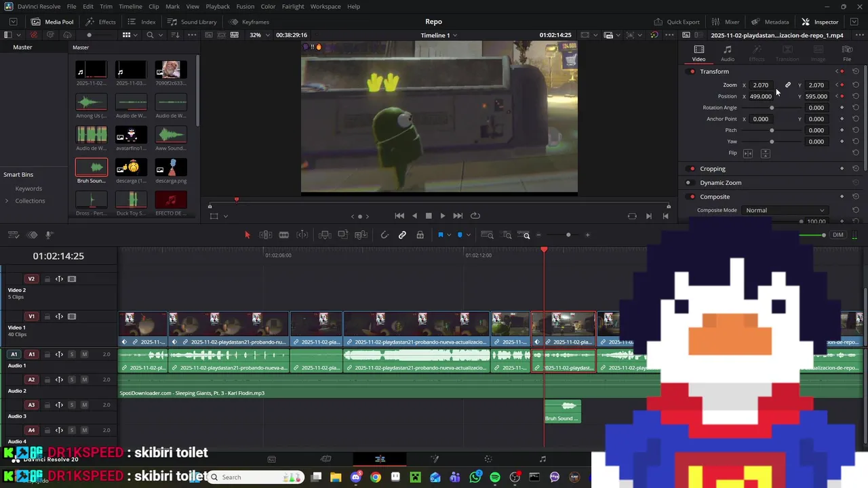Screen dimensions: 868x488
Task: Open the Fusion menu
Action: [x=245, y=6]
